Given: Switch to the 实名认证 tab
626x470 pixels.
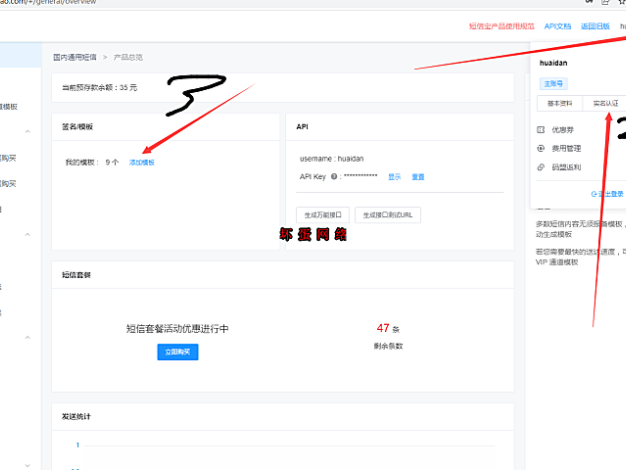Looking at the screenshot, I should (605, 103).
